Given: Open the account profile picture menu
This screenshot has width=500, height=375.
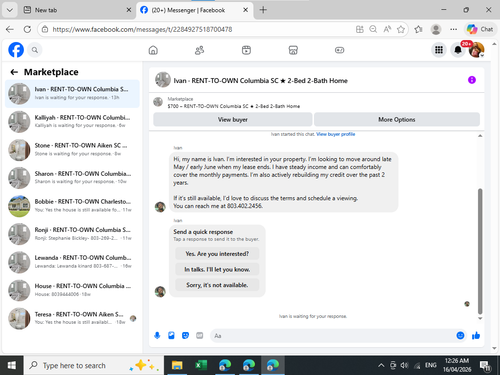Looking at the screenshot, I should point(476,50).
